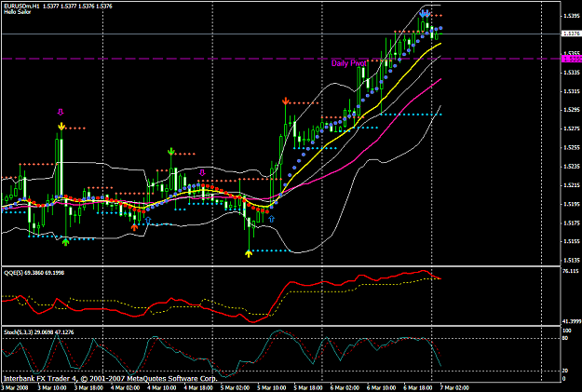This screenshot has height=392, width=582.
Task: Click the 76.115 QQE scale value
Action: coord(571,271)
